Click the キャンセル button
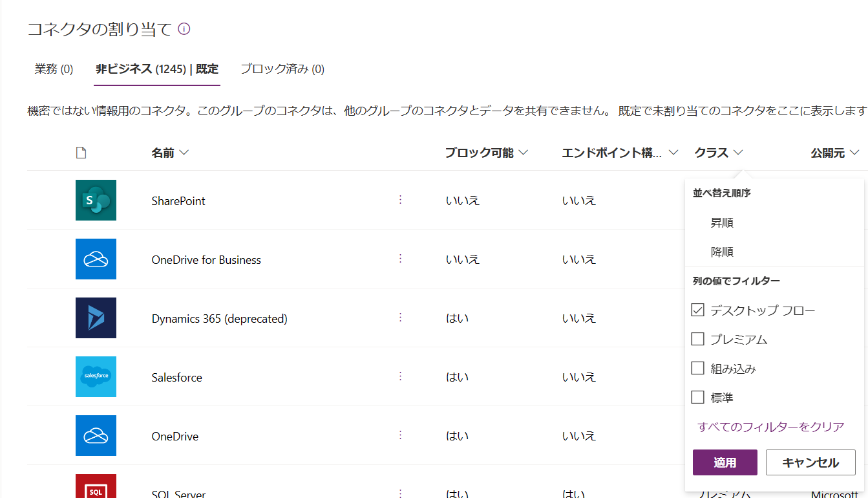 [810, 462]
